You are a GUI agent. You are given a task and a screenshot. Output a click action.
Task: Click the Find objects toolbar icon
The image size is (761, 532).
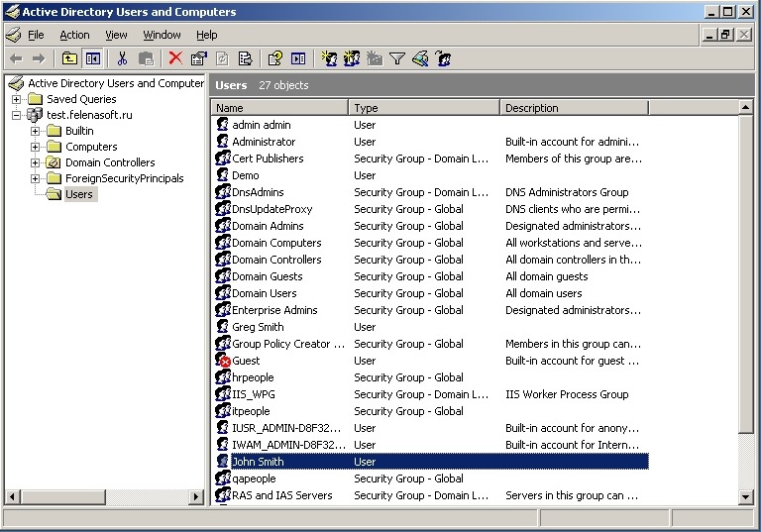click(420, 59)
